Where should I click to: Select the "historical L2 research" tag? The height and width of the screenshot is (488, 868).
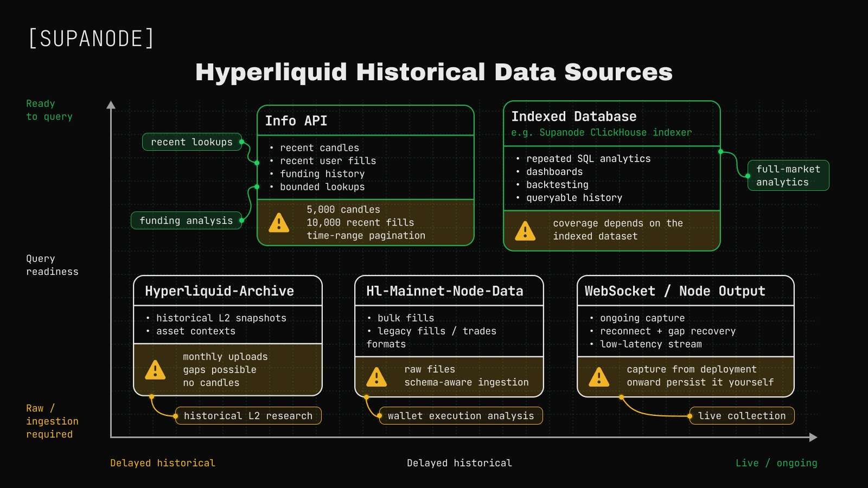pos(248,416)
